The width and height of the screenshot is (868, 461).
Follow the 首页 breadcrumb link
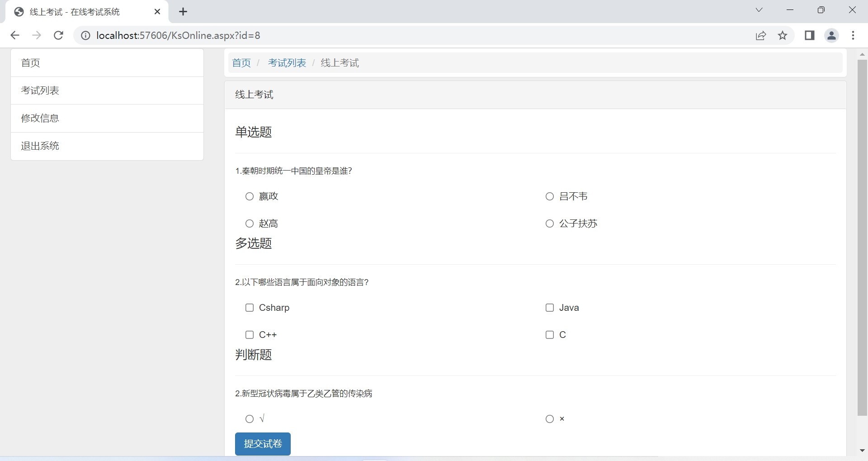tap(241, 63)
